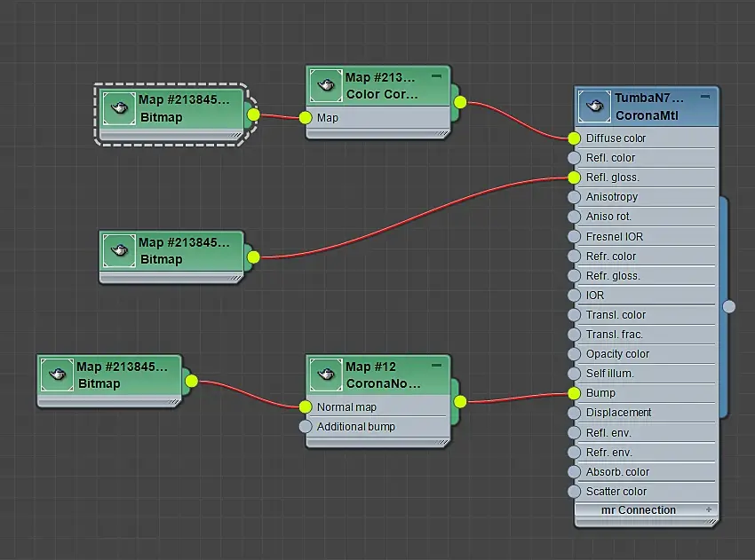Click teapot preview icon of Color Correction node
This screenshot has height=560, width=755.
326,85
